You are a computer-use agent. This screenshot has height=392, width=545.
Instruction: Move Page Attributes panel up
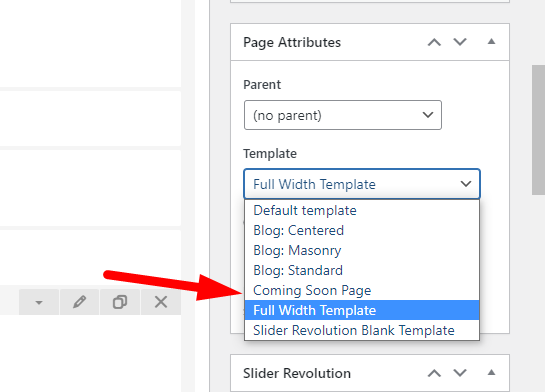(434, 42)
